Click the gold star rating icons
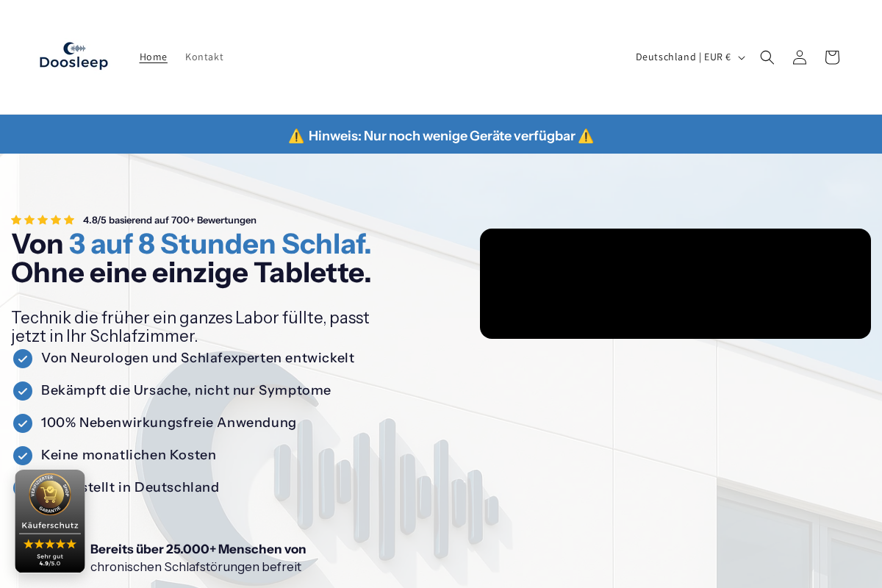Image resolution: width=882 pixels, height=588 pixels. coord(42,220)
